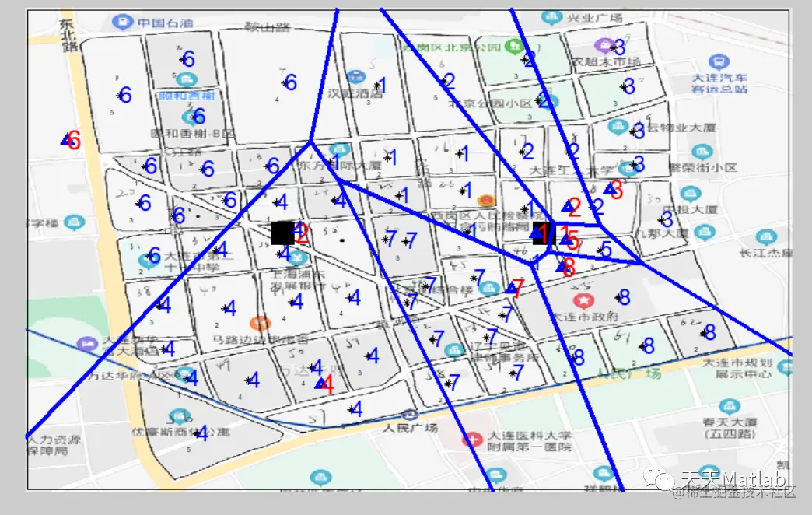Select the 辽宁巴适律师事务所 building icon
Image resolution: width=812 pixels, height=515 pixels.
454,350
